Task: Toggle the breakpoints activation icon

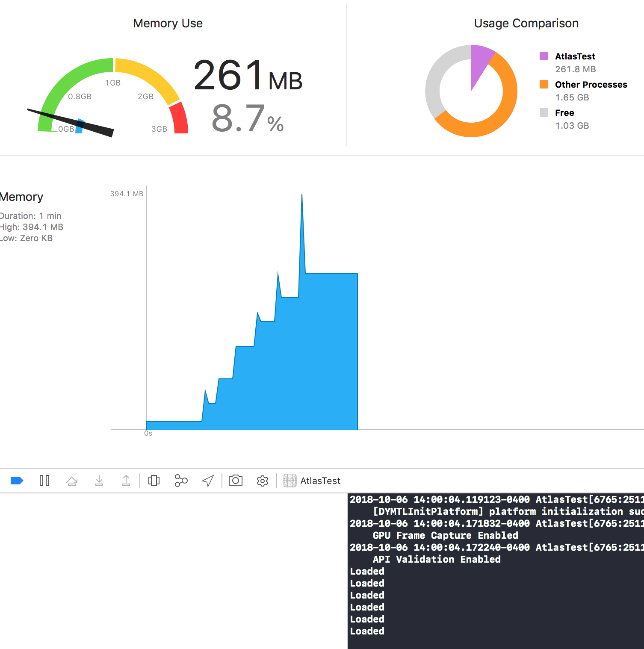Action: (x=17, y=481)
